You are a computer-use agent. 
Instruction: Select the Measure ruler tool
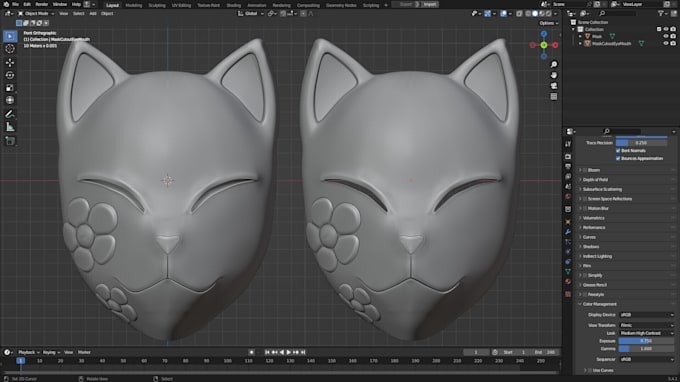(x=10, y=127)
